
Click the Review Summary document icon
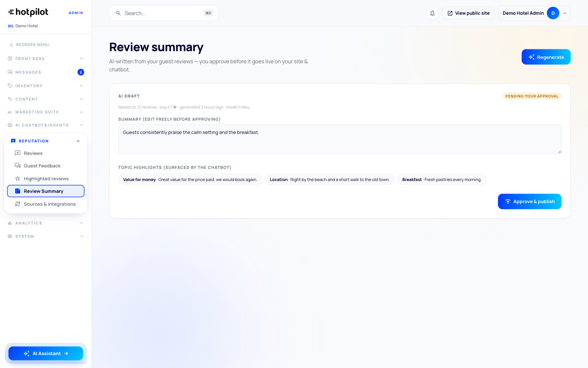[x=18, y=191]
